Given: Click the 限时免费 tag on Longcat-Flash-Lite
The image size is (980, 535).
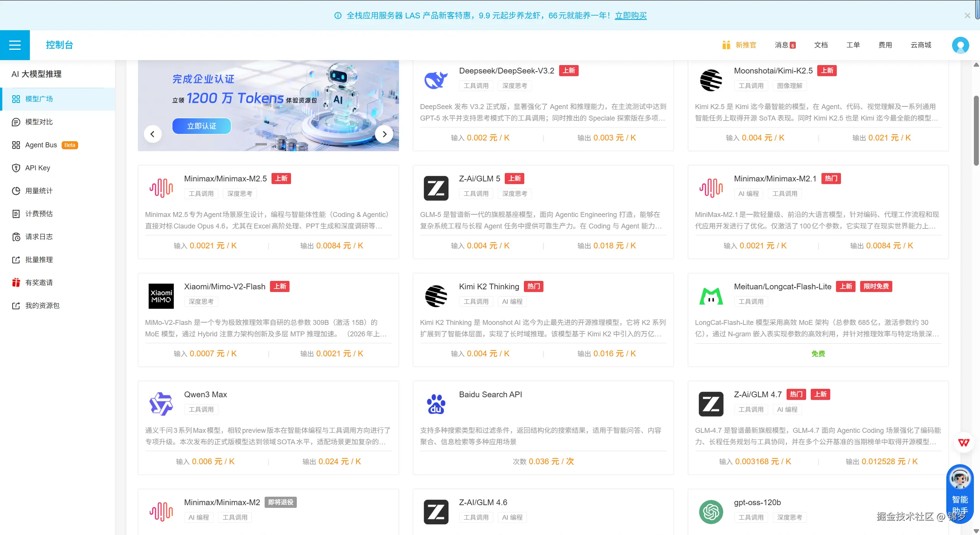Looking at the screenshot, I should 876,287.
